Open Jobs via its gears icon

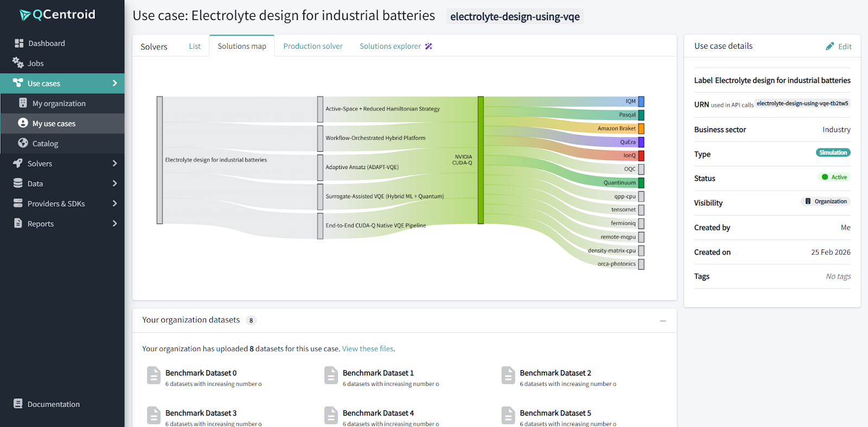pos(18,63)
